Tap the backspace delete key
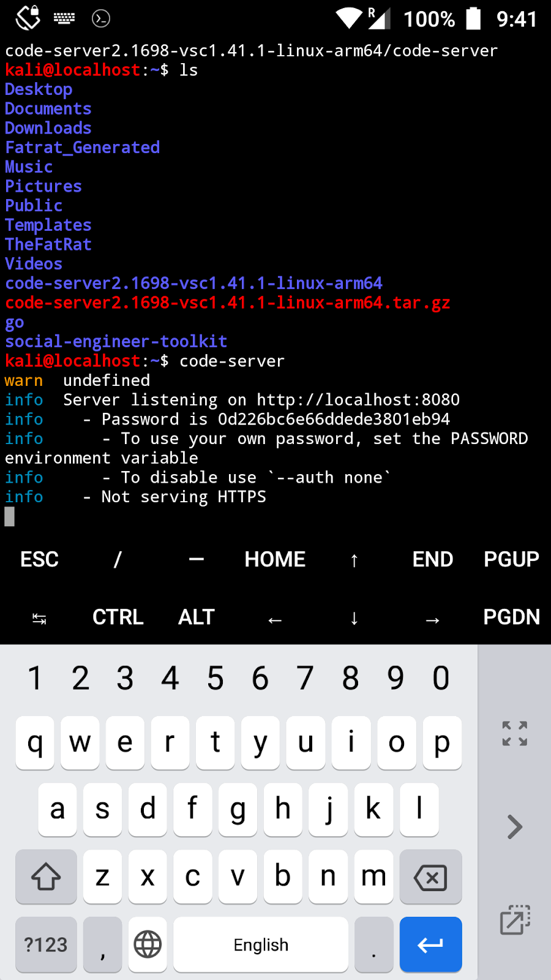The width and height of the screenshot is (551, 980). point(430,876)
